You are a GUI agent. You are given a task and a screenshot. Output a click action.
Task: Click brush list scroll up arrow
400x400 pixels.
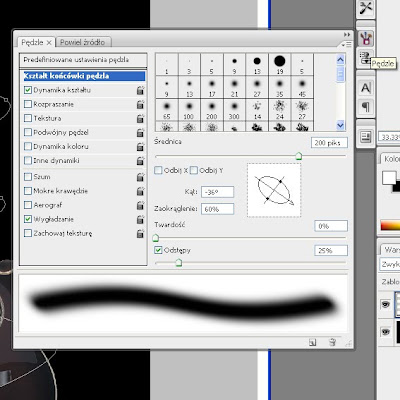340,60
